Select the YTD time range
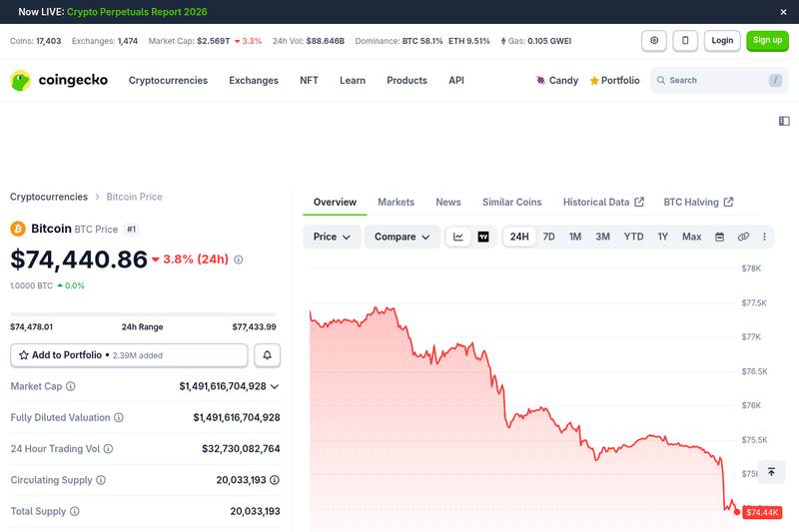Viewport: 799px width, 532px height. pyautogui.click(x=633, y=237)
